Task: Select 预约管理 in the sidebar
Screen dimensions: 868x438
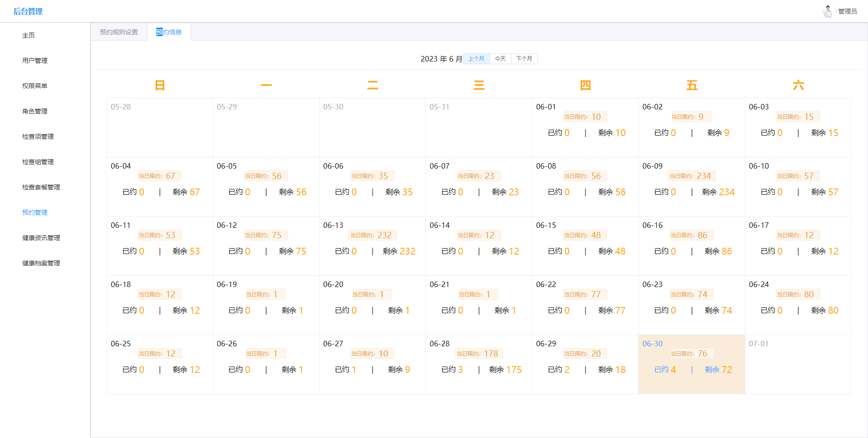Action: [35, 212]
